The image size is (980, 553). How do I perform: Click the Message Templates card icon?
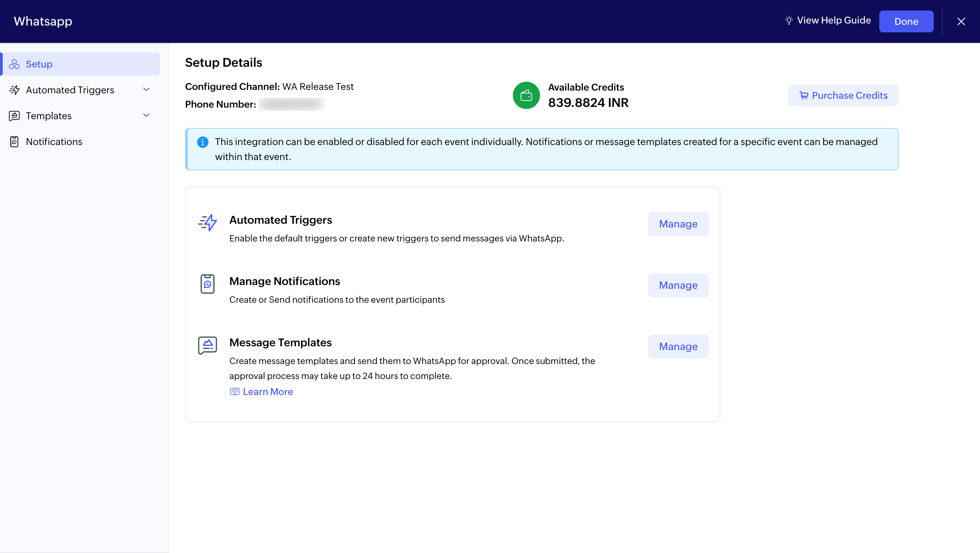click(207, 345)
